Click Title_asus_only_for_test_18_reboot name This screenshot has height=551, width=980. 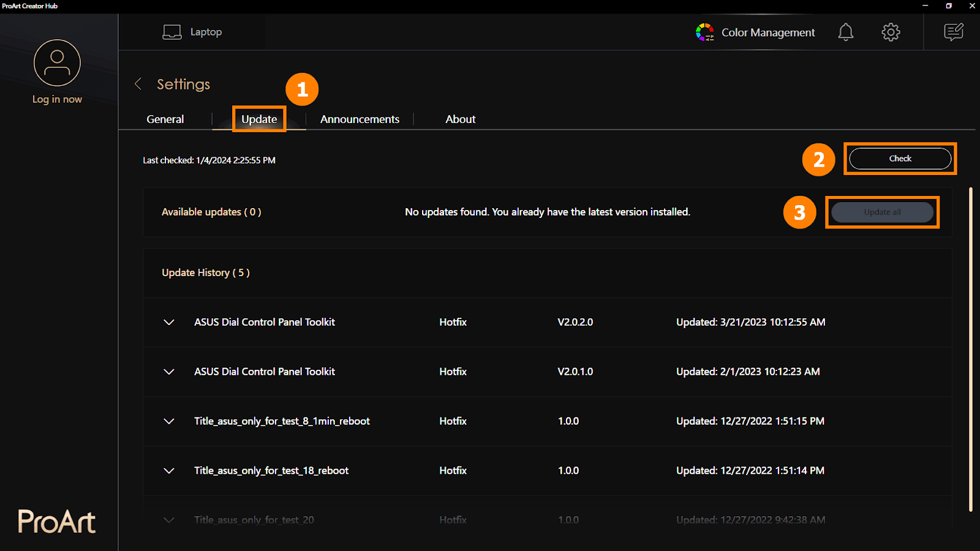point(271,471)
